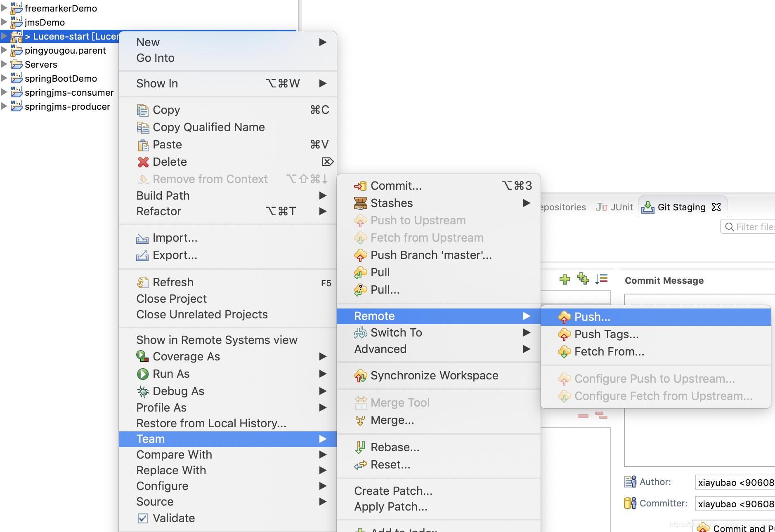Click the green plus add-to-index icon
This screenshot has width=775, height=532.
pos(565,279)
